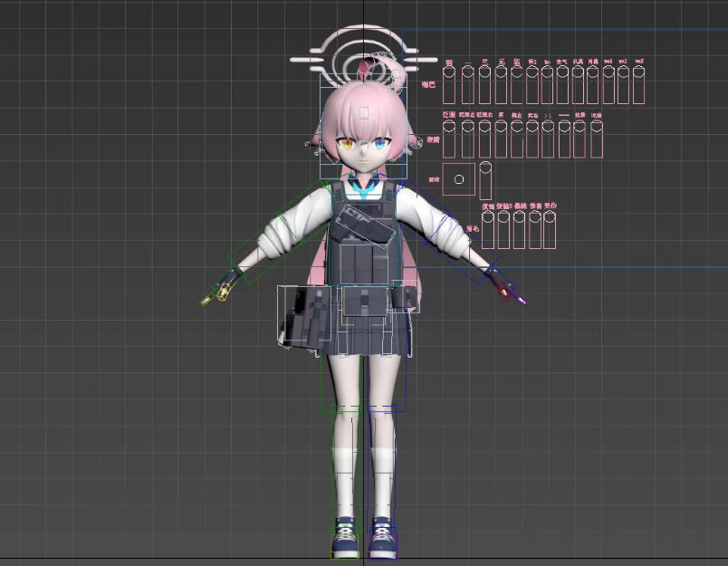Select the 'wa1' mouth slider handle
The image size is (728, 566).
point(608,72)
